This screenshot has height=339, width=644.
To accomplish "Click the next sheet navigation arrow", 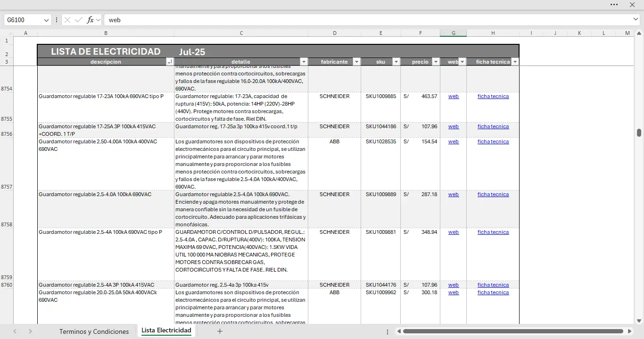I will pos(30,331).
